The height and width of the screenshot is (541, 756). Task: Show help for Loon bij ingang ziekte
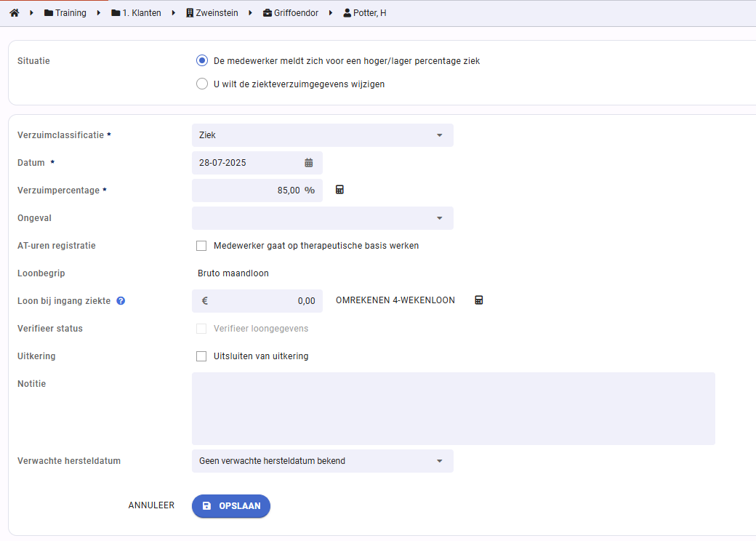pos(121,301)
